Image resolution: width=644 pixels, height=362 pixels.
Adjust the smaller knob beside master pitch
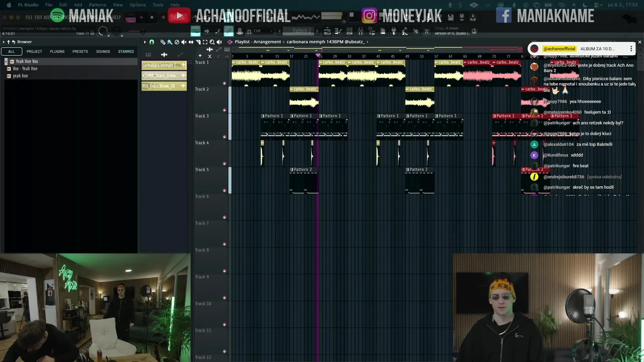click(x=116, y=31)
